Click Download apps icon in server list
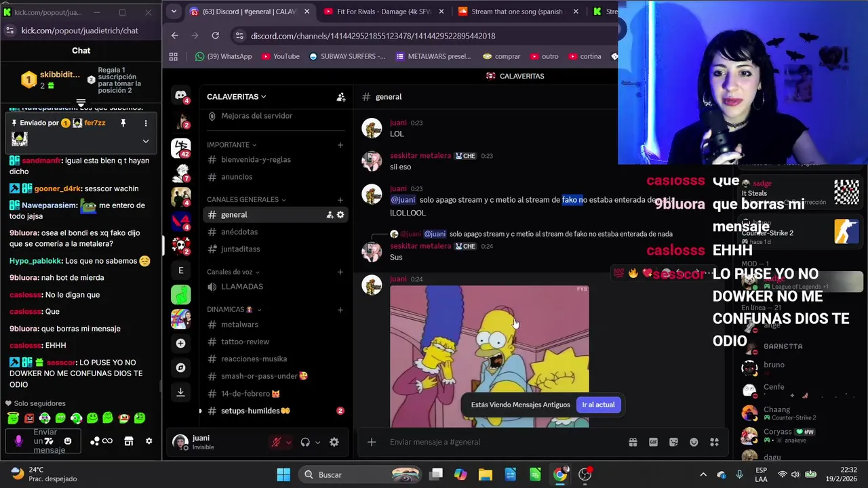 pyautogui.click(x=180, y=392)
